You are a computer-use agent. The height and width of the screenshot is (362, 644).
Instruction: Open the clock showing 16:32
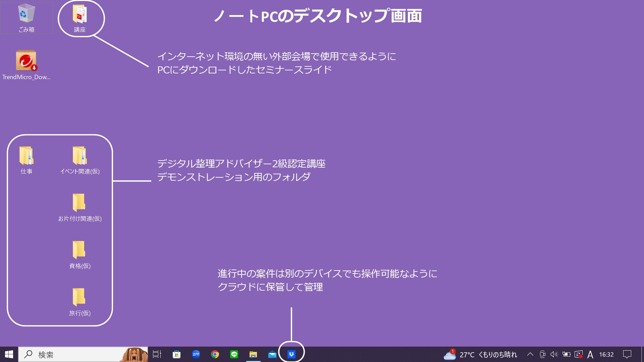(606, 354)
